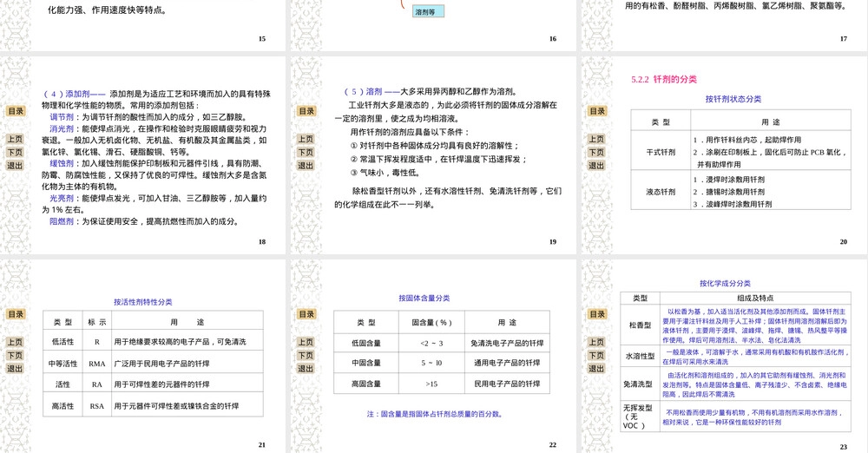868x453 pixels.
Task: Click 目录 button on slide 23
Action: click(597, 314)
